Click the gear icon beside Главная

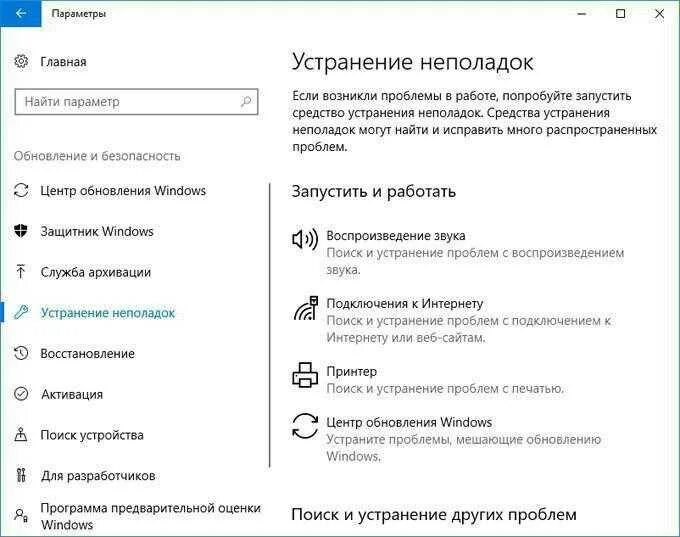21,62
